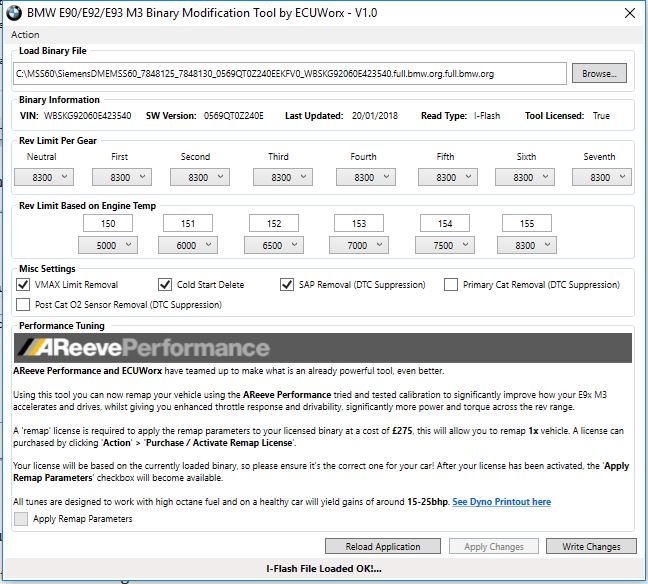
Task: Tick the Apply Remap Parameters checkbox
Action: tap(21, 519)
